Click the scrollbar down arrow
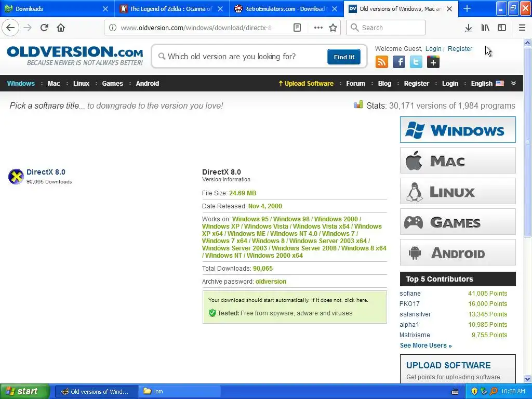Viewport: 532px width, 399px height. point(527,379)
